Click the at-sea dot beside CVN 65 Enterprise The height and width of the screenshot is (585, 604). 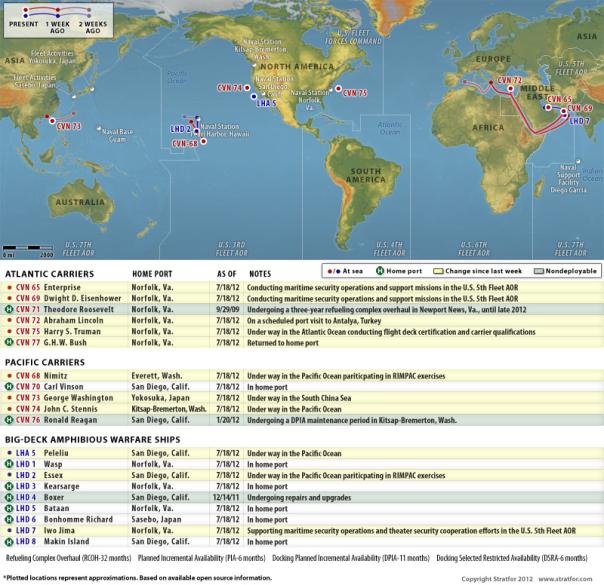[x=9, y=287]
